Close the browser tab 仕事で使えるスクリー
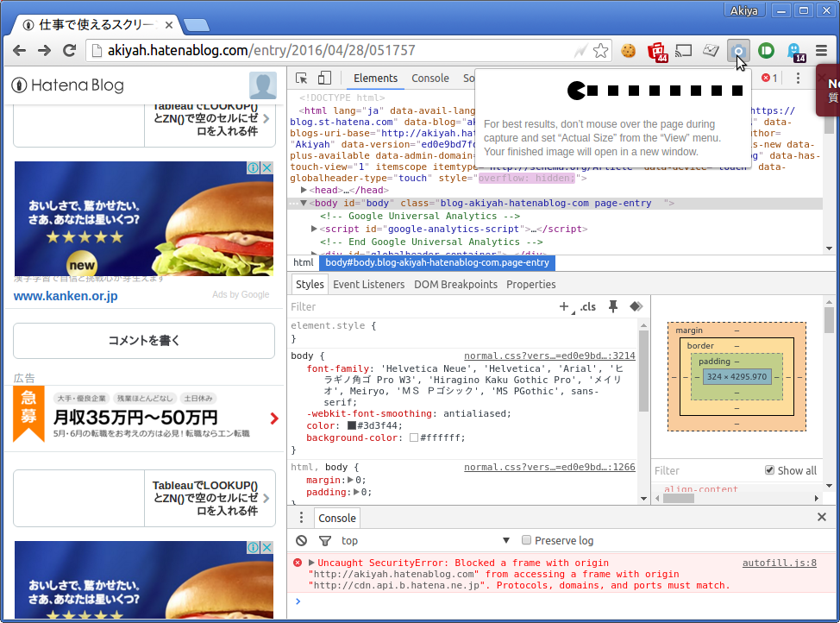 (169, 25)
